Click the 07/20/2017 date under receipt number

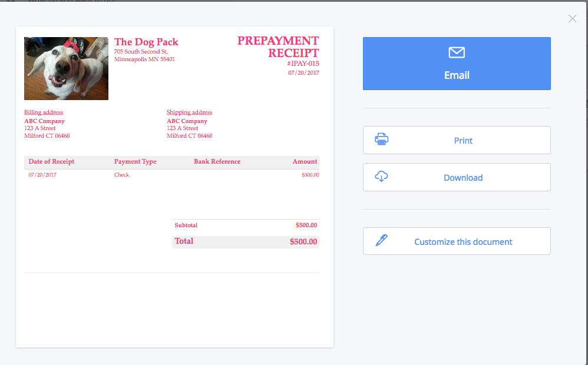304,72
